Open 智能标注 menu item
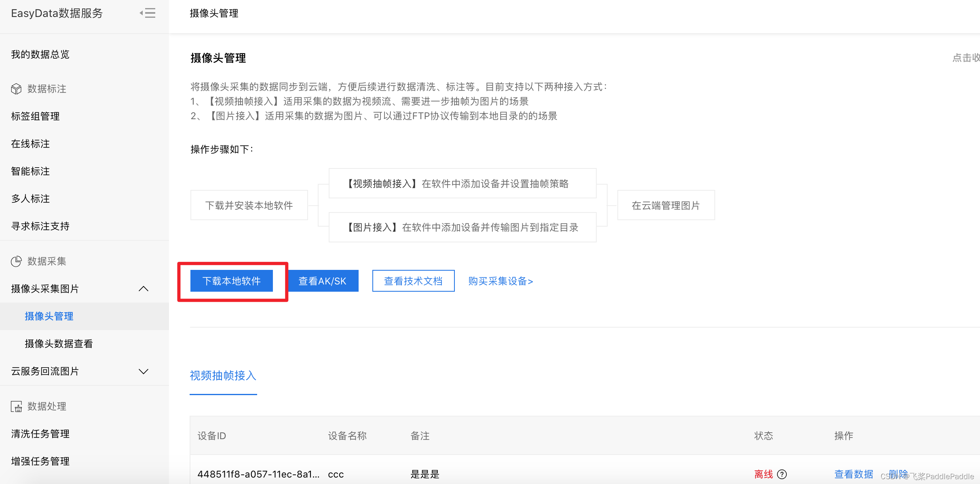Screen dimensions: 980x484 click(31, 171)
